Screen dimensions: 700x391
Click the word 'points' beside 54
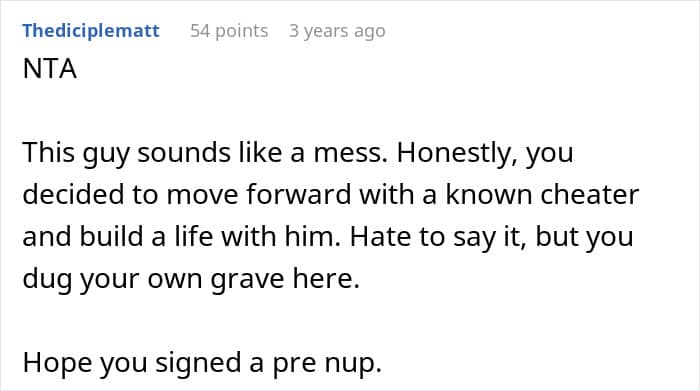pyautogui.click(x=242, y=31)
